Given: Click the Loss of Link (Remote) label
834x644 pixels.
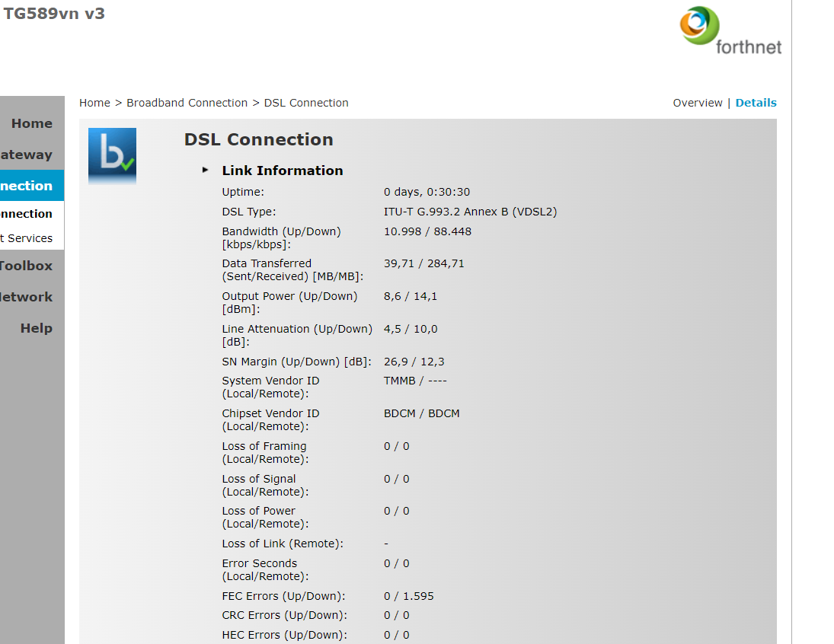Looking at the screenshot, I should [x=283, y=544].
